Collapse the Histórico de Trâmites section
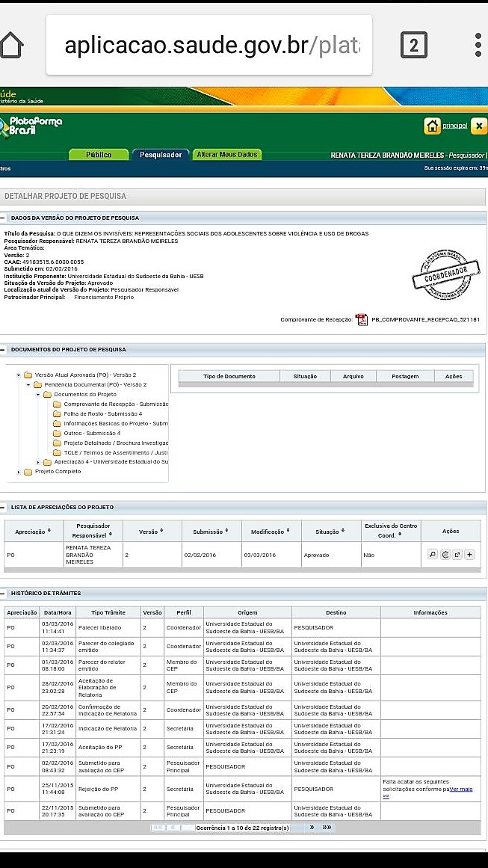The height and width of the screenshot is (868, 488). pos(4,593)
